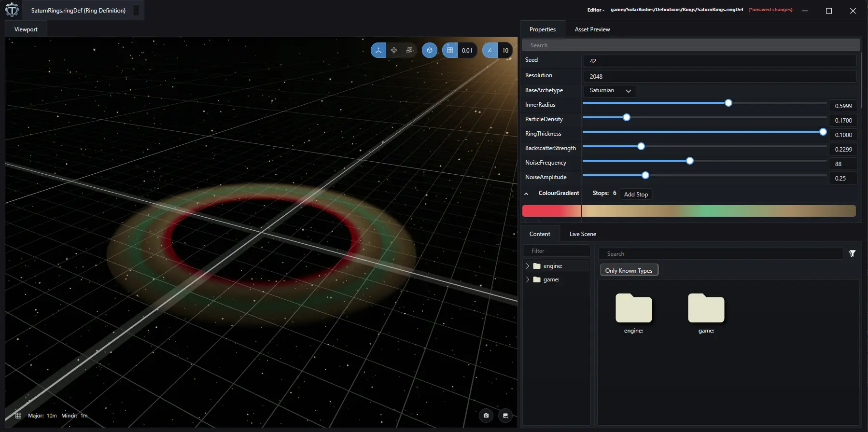Click the properties Search field
868x432 pixels.
(x=691, y=45)
